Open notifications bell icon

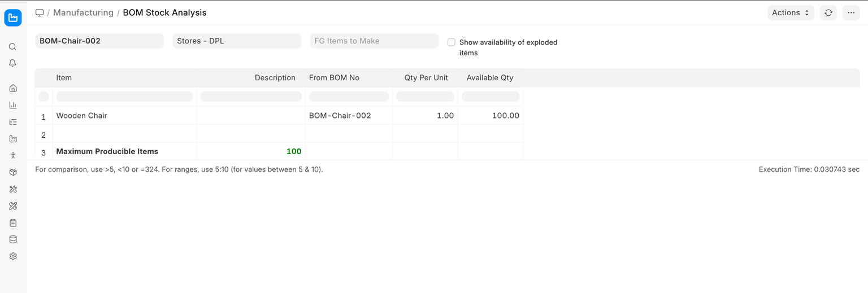coord(13,64)
